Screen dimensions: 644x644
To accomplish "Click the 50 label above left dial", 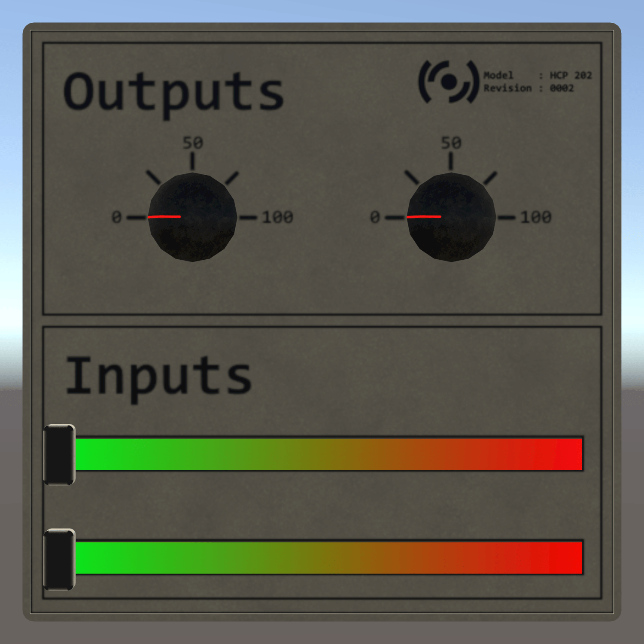I will [193, 143].
